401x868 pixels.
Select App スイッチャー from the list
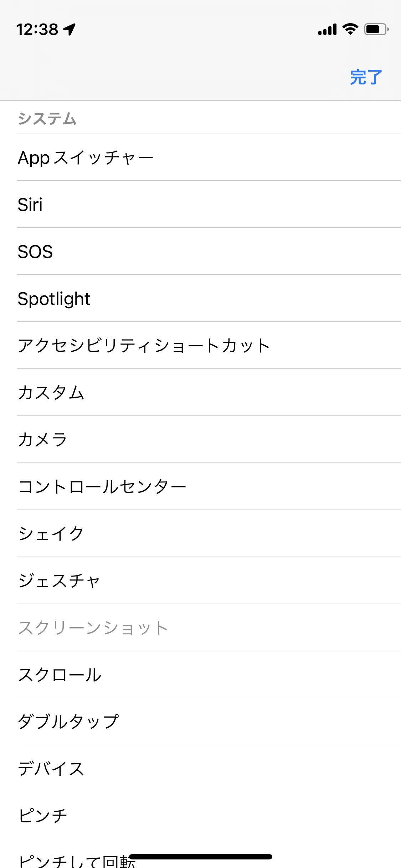[x=86, y=157]
